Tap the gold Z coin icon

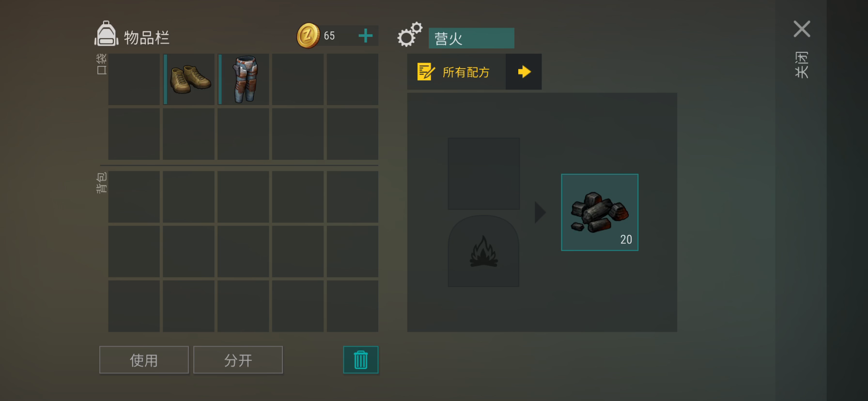308,36
